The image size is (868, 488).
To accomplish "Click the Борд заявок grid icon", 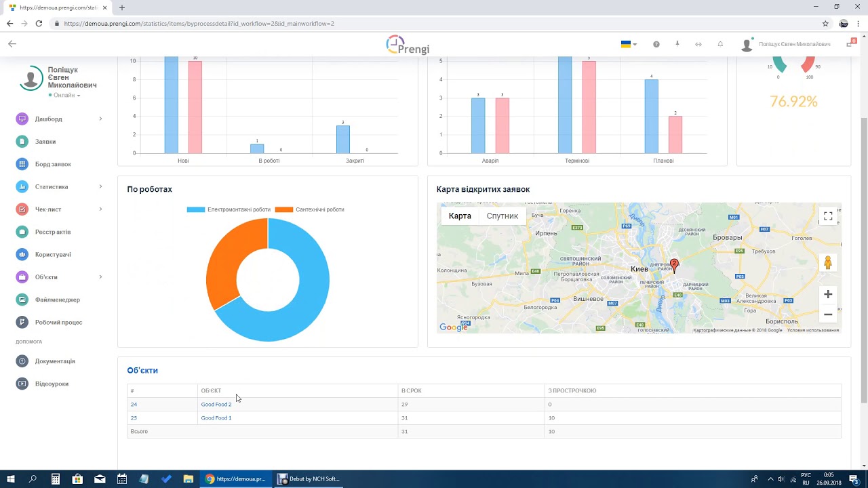I will click(x=22, y=164).
